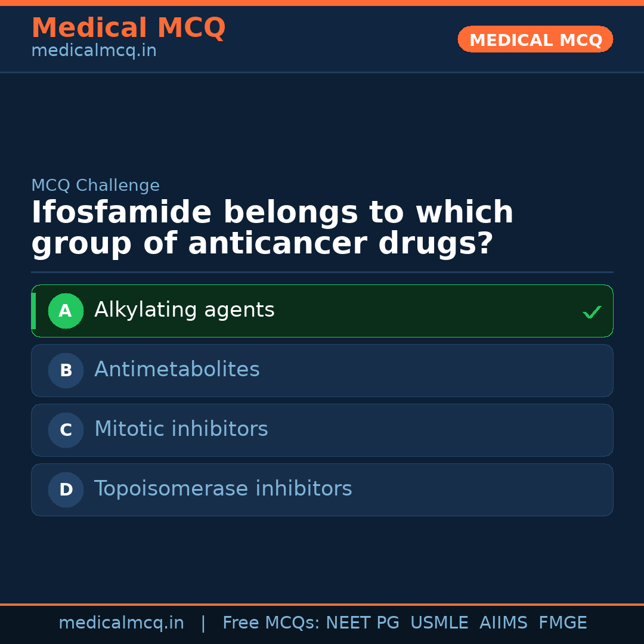Open the Medical MCQ header title

coord(128,28)
